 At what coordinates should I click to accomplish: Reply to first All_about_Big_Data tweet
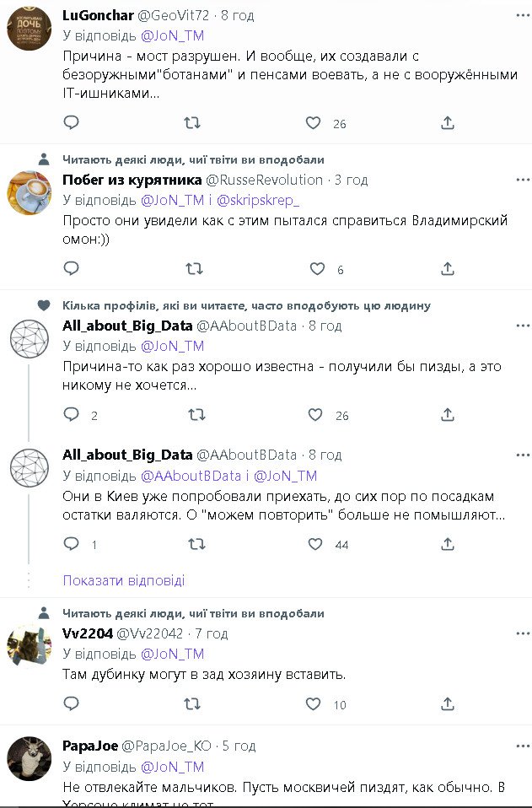pos(72,415)
